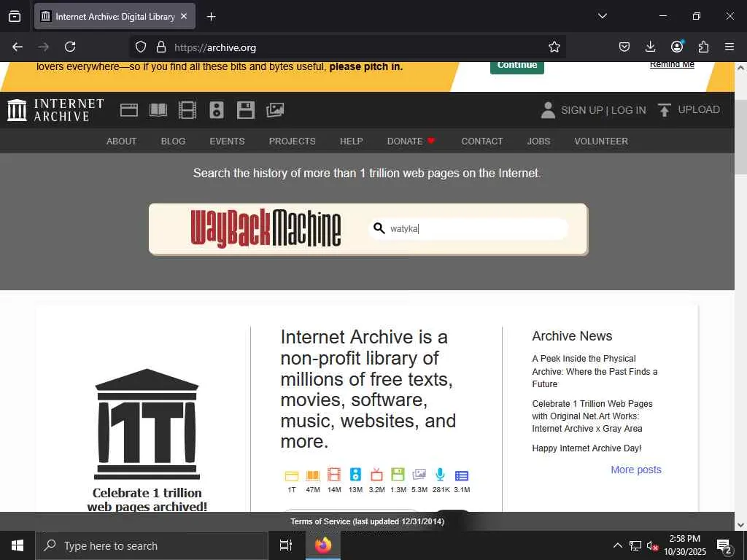Click the SIGN UP link
The height and width of the screenshot is (560, 747).
coord(582,110)
